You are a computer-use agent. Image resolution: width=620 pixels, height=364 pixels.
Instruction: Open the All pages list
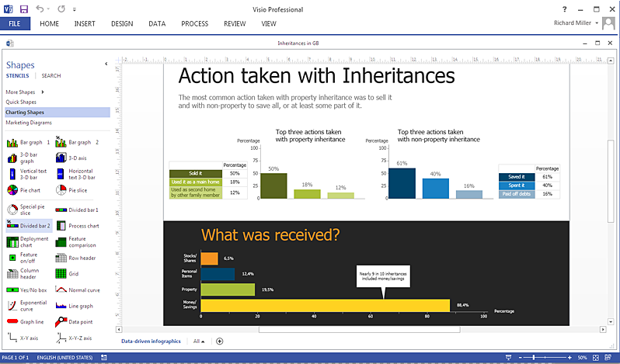(199, 341)
